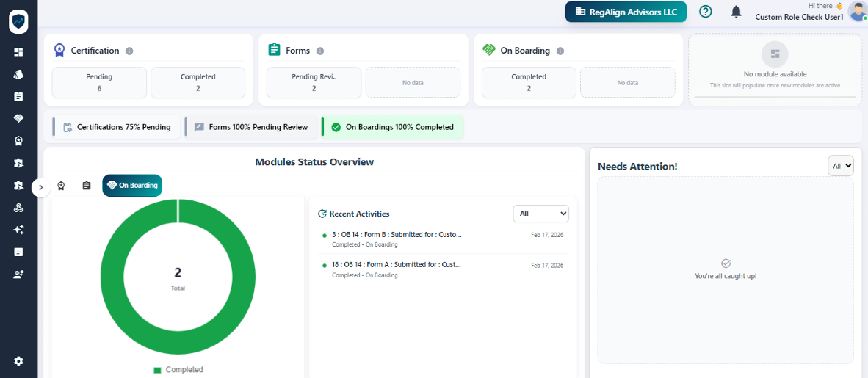Click info icon next to On Boarding heading
Screen dimensions: 868x378
coord(560,51)
